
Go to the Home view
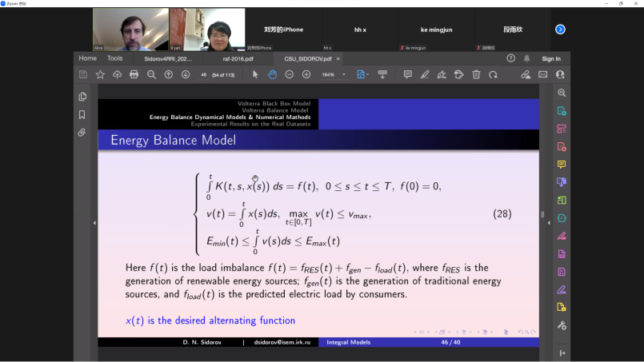87,58
